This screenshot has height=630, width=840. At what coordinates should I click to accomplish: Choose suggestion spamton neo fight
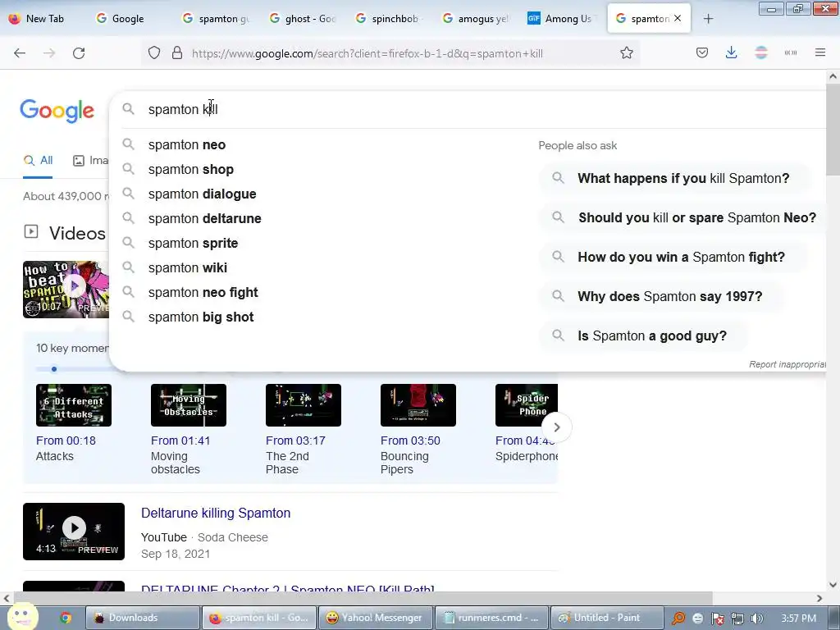click(x=203, y=293)
